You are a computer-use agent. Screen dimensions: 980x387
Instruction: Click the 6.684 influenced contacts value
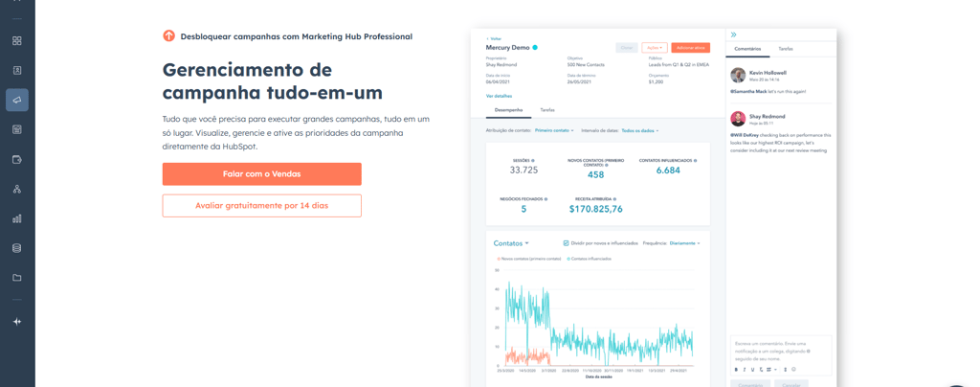(x=668, y=171)
